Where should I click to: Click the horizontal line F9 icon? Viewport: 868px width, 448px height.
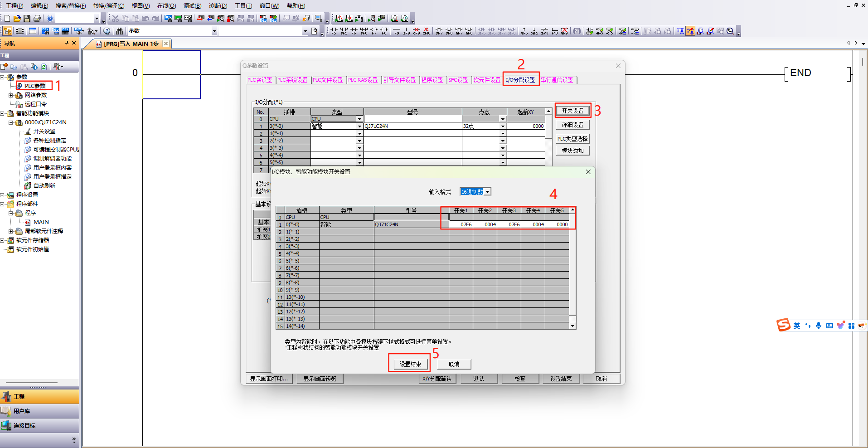[397, 31]
